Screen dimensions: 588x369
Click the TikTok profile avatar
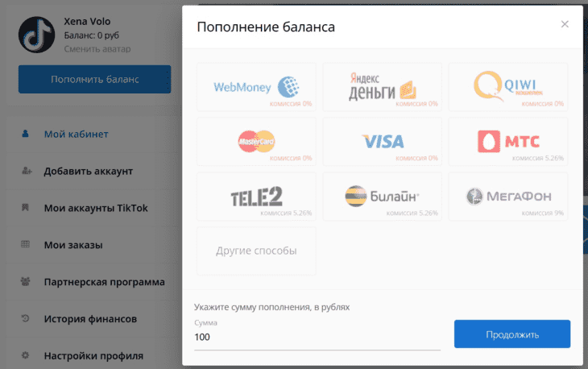point(36,35)
